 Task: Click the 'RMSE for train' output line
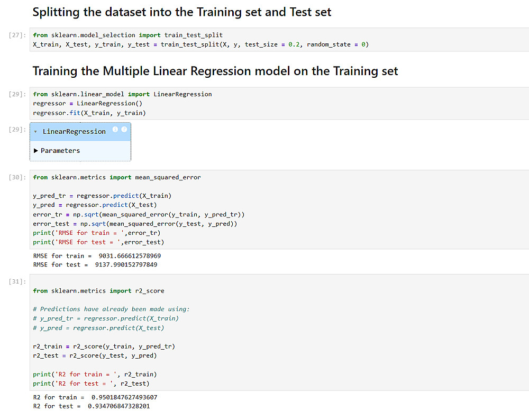(x=97, y=255)
